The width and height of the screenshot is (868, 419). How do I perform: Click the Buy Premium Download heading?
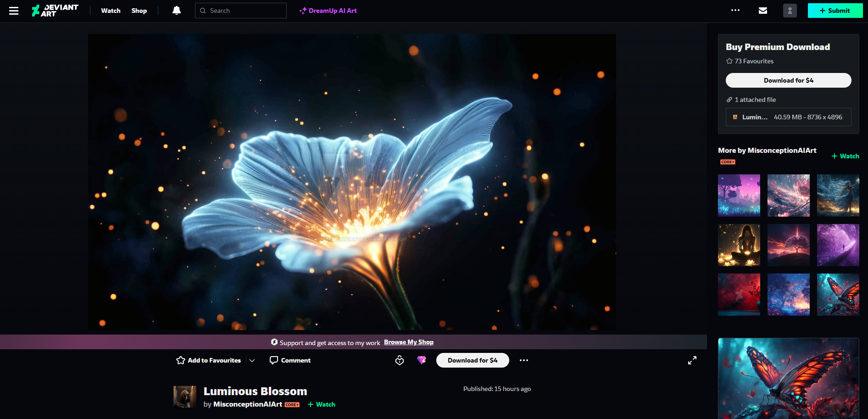(x=778, y=47)
